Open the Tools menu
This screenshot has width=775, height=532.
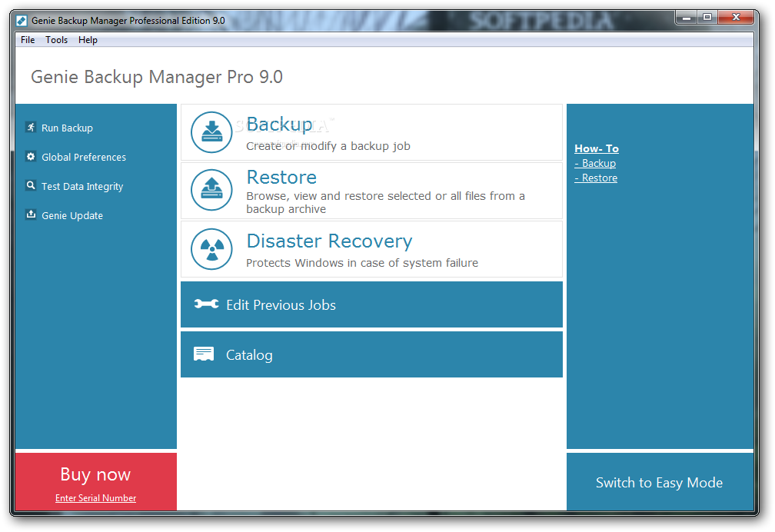(x=56, y=39)
